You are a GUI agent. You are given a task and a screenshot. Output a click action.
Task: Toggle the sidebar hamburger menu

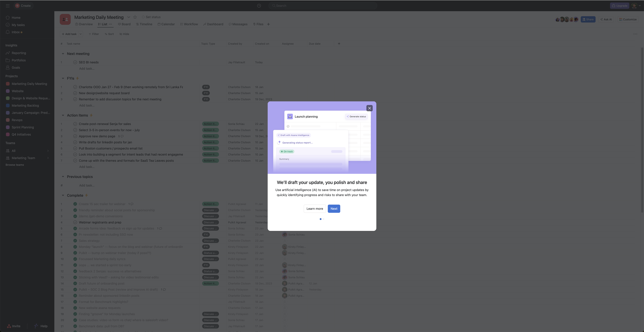coord(8,6)
